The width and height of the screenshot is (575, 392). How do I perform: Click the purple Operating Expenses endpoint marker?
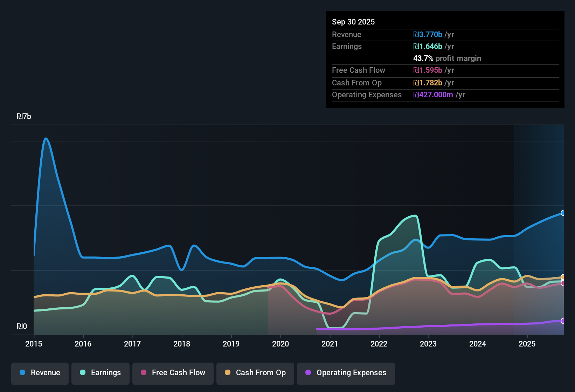point(563,321)
